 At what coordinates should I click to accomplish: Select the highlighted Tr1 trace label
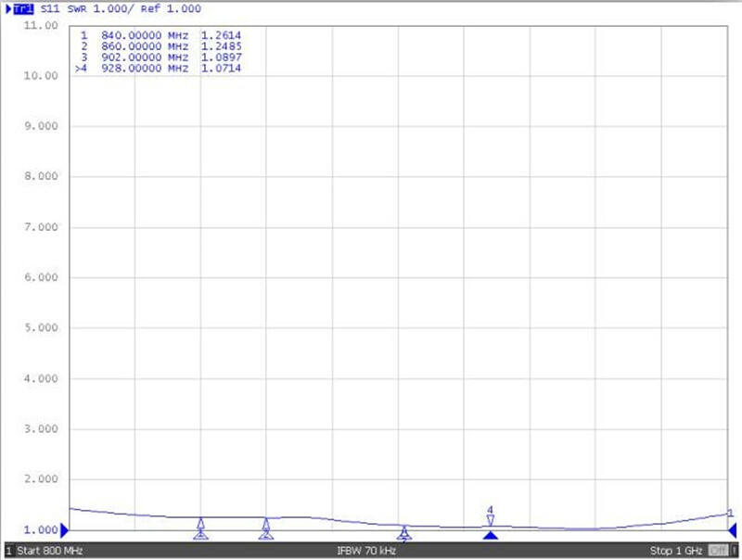23,8
